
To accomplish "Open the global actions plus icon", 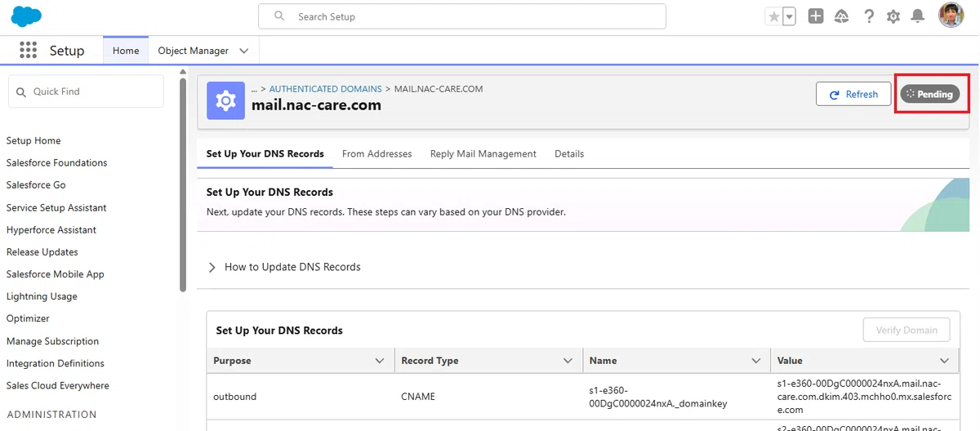I will coord(816,16).
